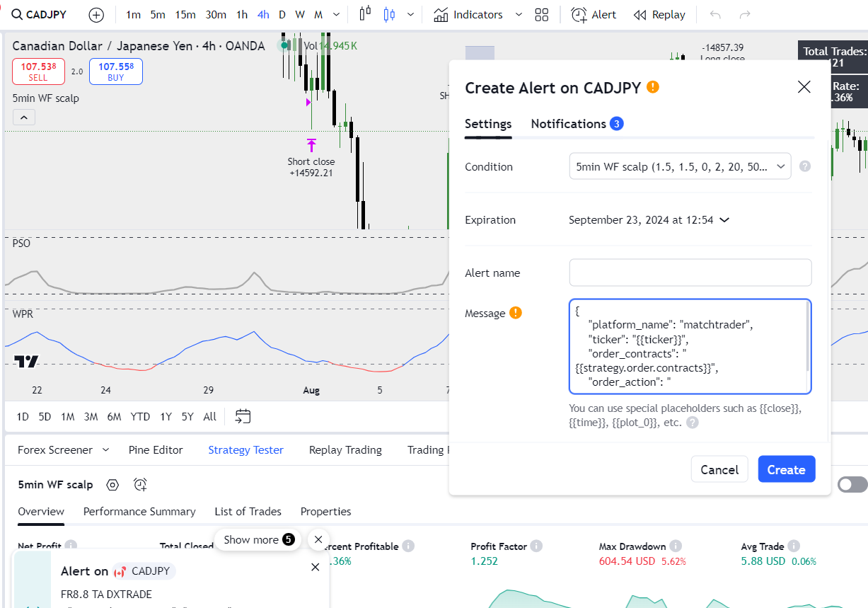
Task: Select the 4h timeframe
Action: pos(263,14)
